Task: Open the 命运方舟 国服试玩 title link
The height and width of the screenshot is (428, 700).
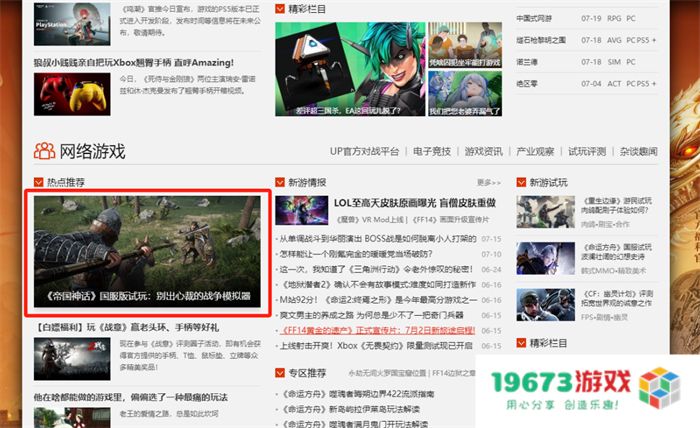Action: 617,252
